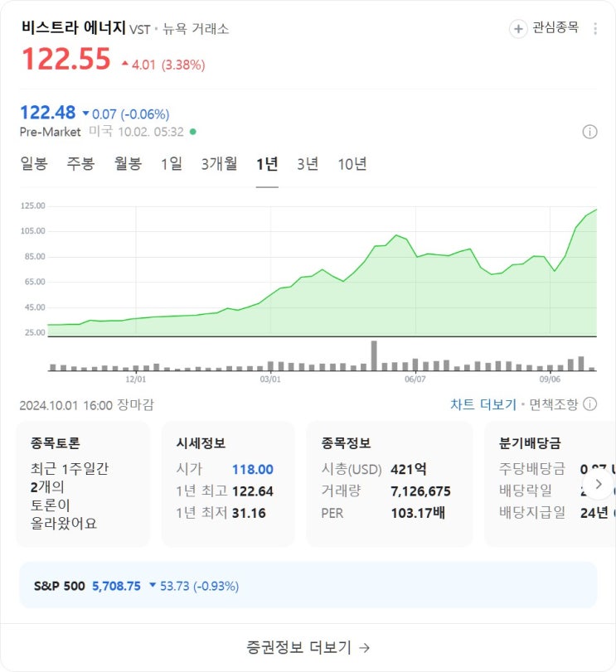Click the 09/06 date axis label

(x=550, y=380)
